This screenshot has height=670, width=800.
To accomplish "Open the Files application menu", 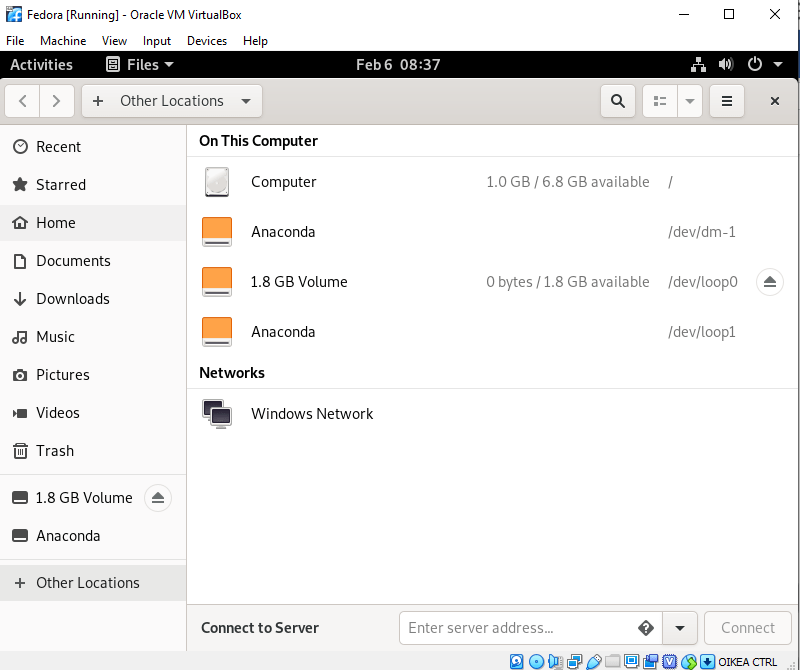I will [x=140, y=65].
